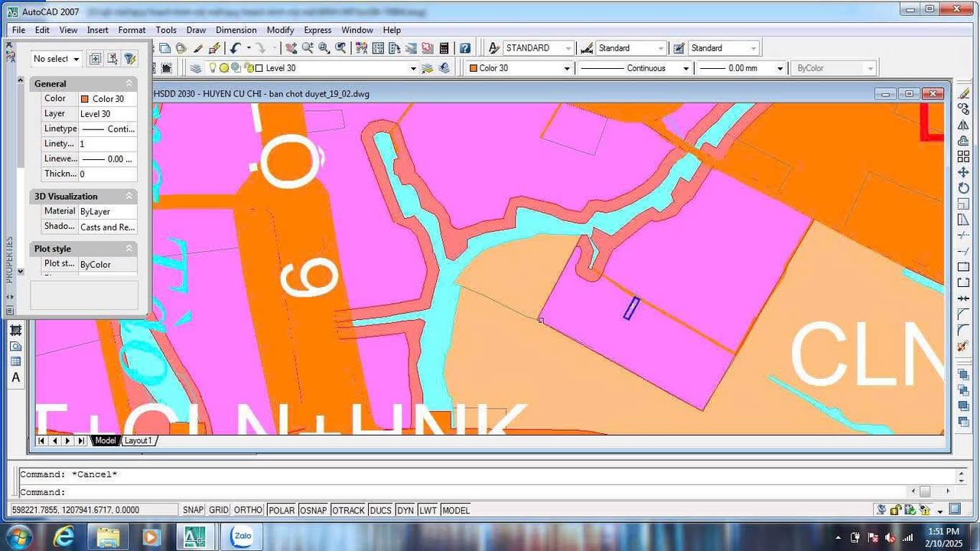The width and height of the screenshot is (980, 551).
Task: Select the Mirror tool in Modify toolbar
Action: pyautogui.click(x=963, y=126)
